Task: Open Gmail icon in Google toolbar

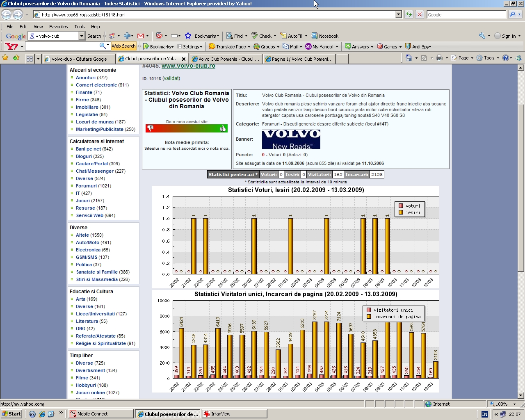Action: tap(141, 36)
